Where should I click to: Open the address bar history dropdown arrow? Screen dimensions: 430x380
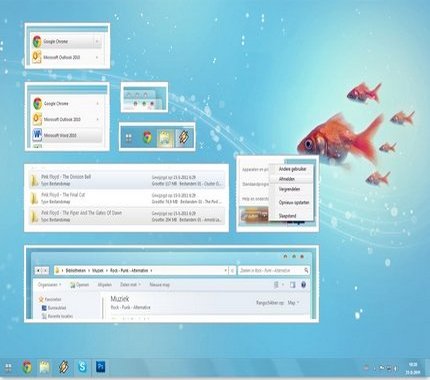[x=226, y=270]
